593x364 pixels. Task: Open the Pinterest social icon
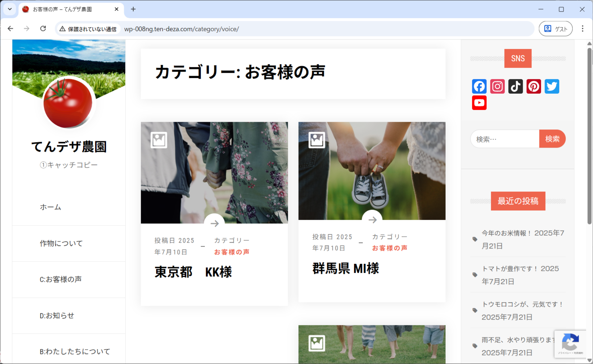(534, 86)
